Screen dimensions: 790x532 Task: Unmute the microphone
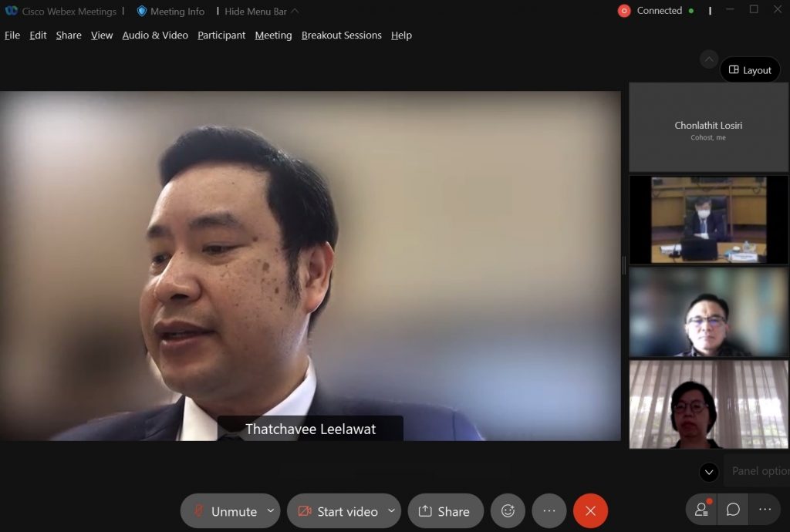tap(225, 511)
